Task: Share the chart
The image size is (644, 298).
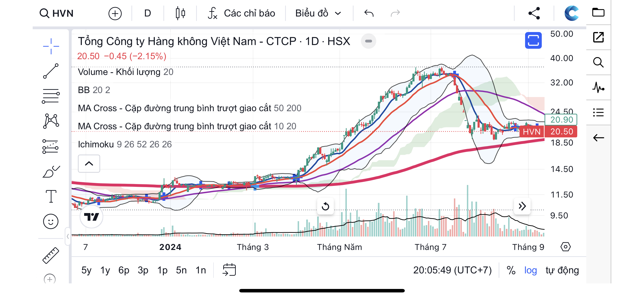Action: 534,13
